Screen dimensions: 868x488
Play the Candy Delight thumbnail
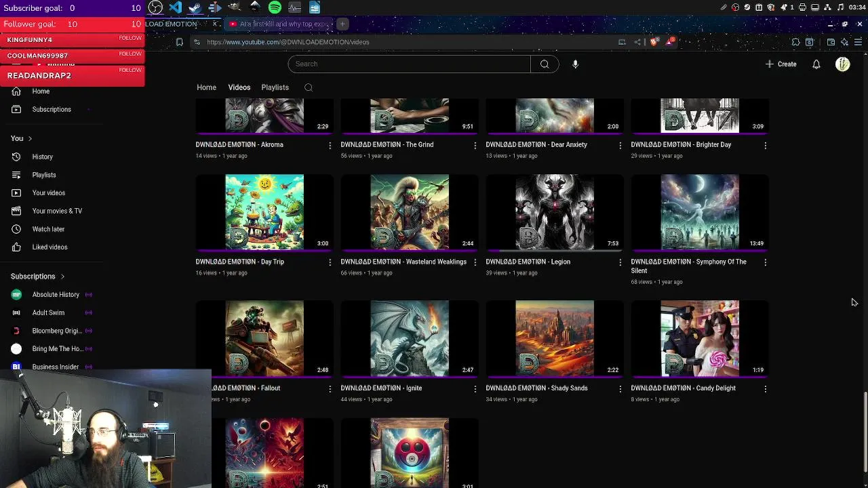[x=700, y=339]
